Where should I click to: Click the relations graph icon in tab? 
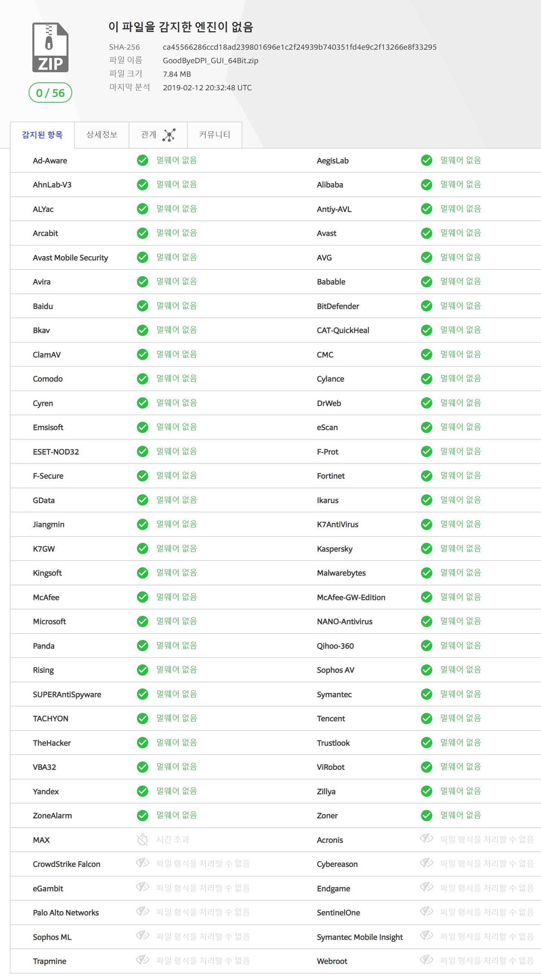tap(169, 135)
